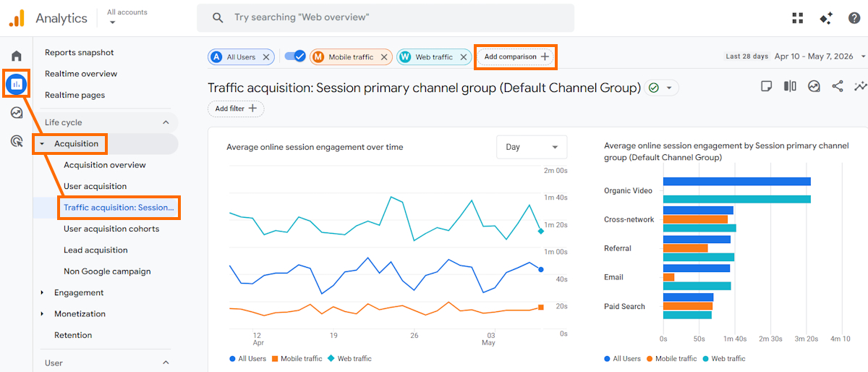Click Add comparison button
Image resolution: width=868 pixels, height=372 pixels.
(x=516, y=56)
